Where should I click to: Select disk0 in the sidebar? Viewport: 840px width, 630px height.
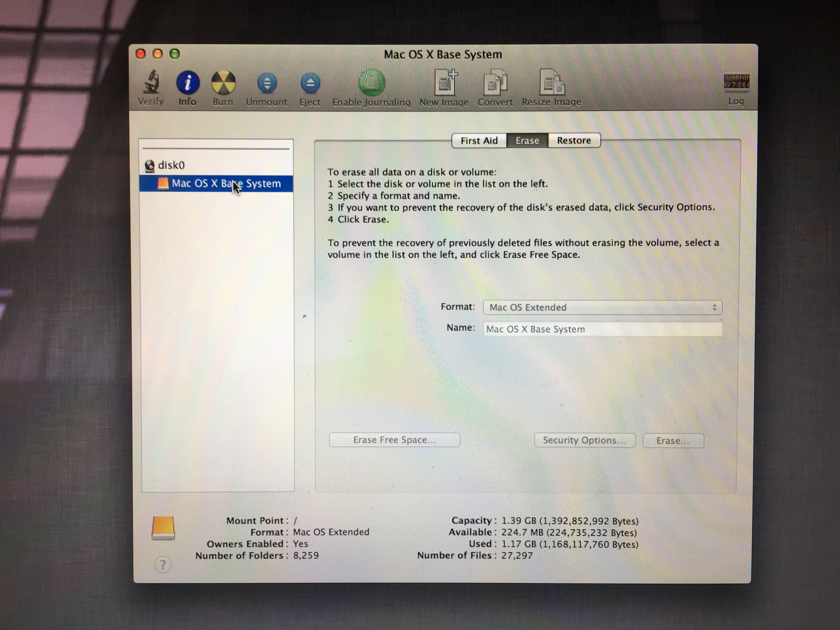pyautogui.click(x=171, y=165)
